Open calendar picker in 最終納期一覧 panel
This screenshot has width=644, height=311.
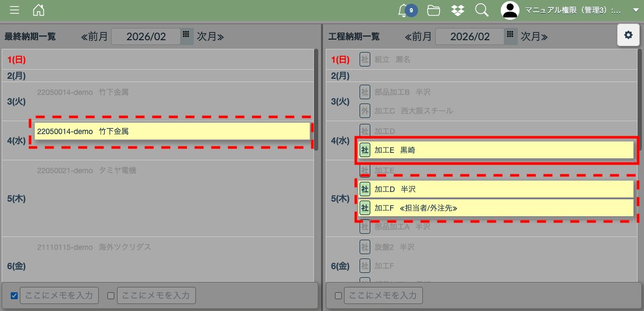point(186,35)
